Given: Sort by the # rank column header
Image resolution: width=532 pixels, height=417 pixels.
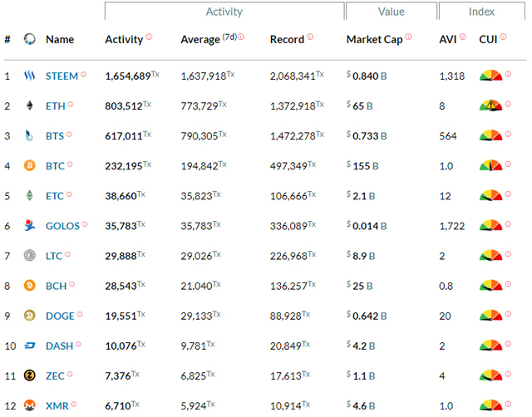Looking at the screenshot, I should [x=7, y=39].
